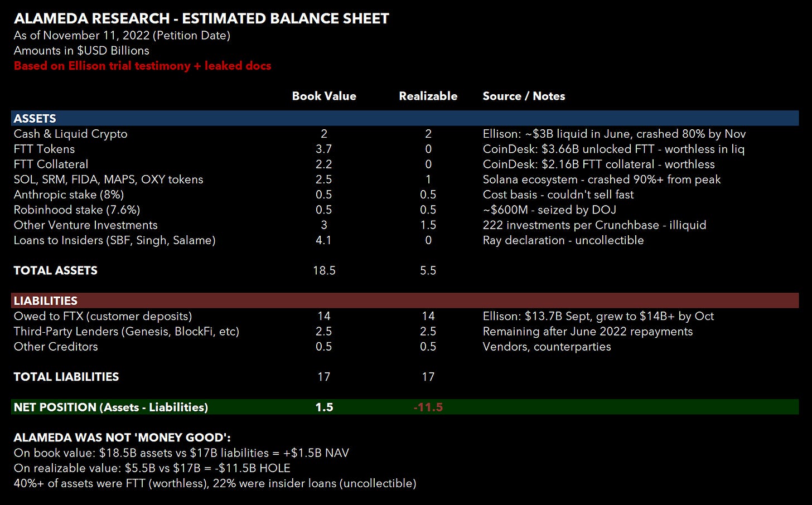Click the note 'Remaining after June 2022 repayments'

[x=588, y=331]
